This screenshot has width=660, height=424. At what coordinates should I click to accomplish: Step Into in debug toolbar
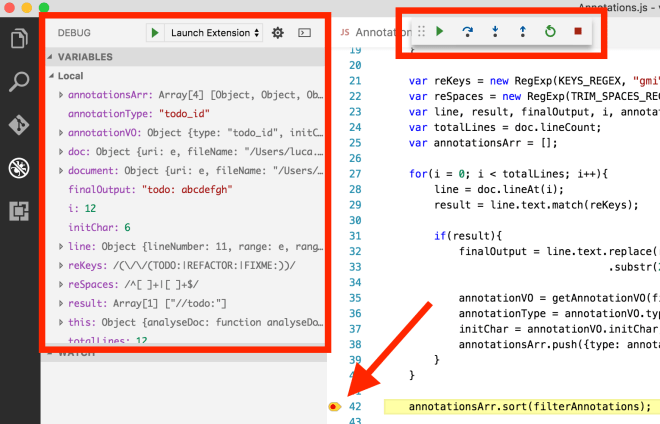tap(495, 31)
